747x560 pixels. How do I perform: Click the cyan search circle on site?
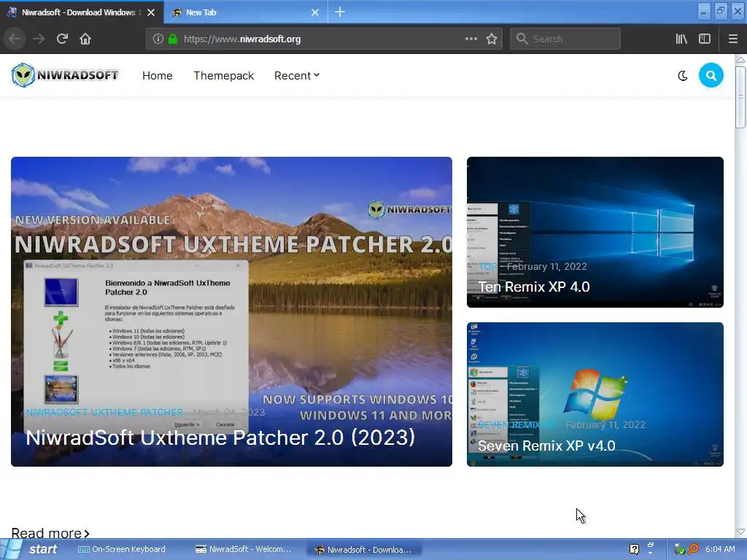711,75
